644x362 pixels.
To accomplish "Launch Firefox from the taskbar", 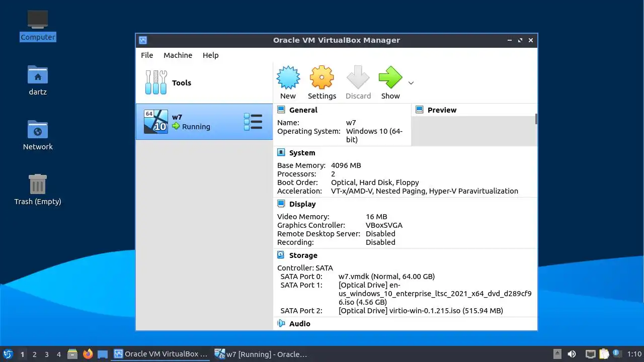I will (88, 354).
